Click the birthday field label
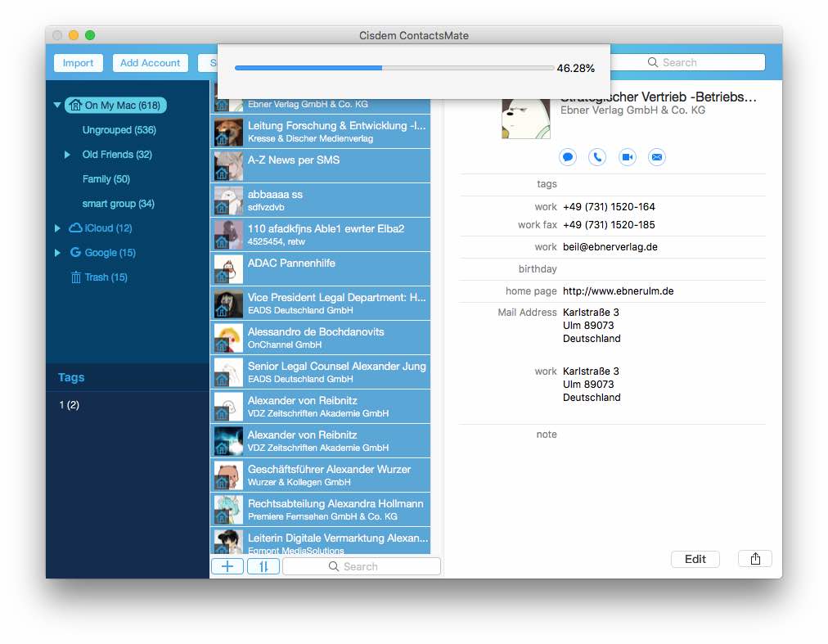 [x=538, y=269]
